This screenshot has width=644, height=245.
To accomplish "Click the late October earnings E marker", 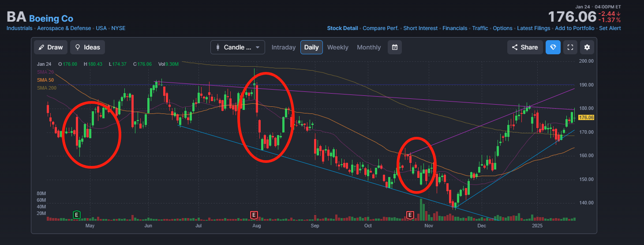I will pyautogui.click(x=410, y=215).
